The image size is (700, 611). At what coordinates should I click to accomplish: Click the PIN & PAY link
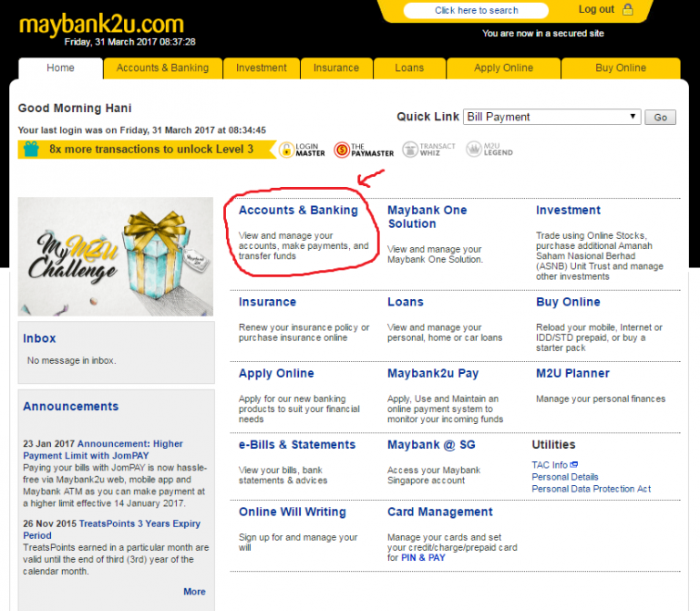[423, 558]
